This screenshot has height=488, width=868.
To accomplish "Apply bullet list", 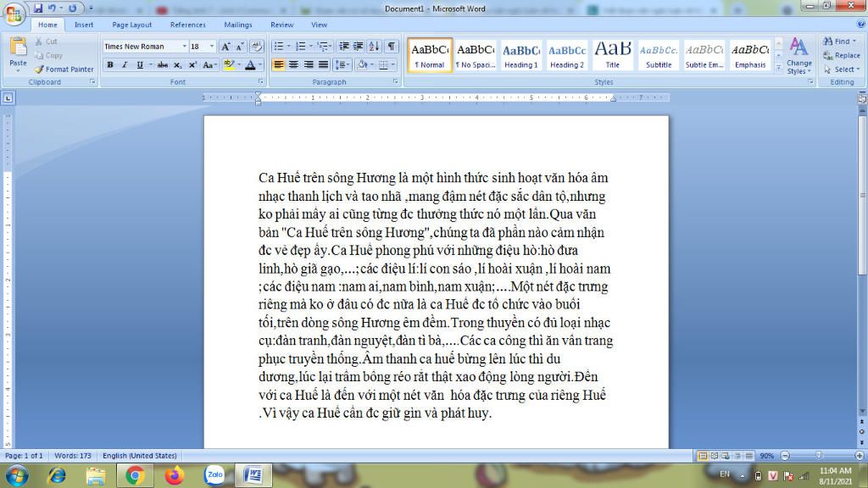I will pyautogui.click(x=278, y=47).
